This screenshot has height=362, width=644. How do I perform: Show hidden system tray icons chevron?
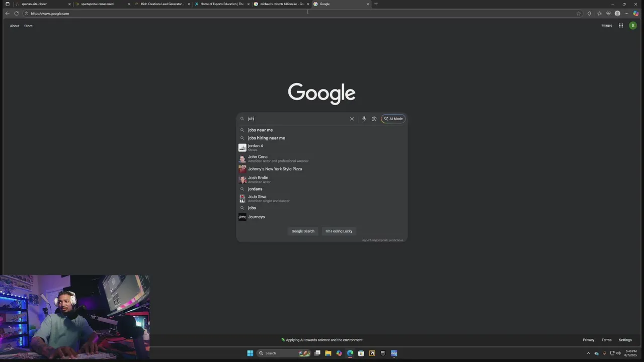click(588, 353)
